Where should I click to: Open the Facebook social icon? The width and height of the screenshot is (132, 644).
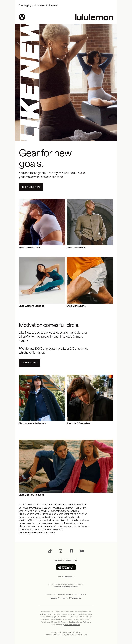(71, 551)
